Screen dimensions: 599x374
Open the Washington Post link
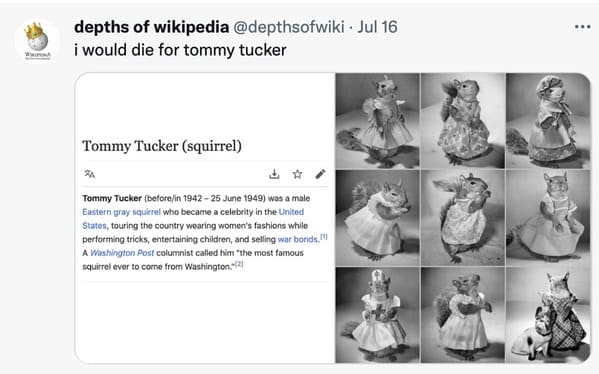coord(122,253)
